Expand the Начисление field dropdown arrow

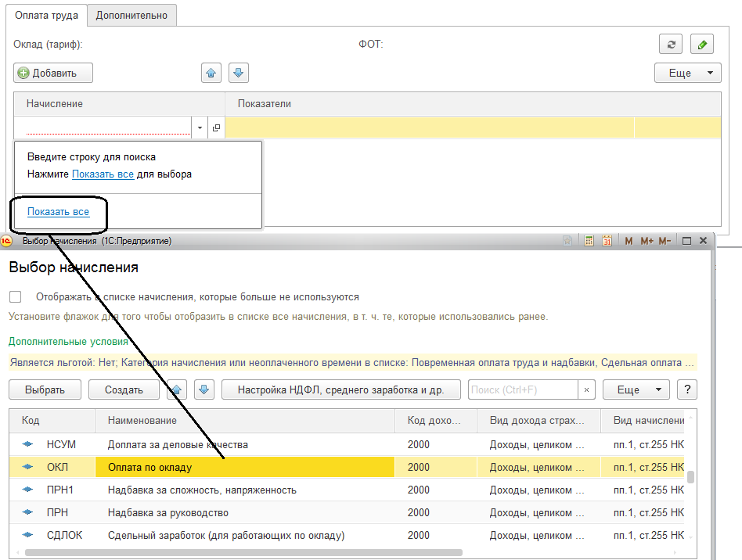pyautogui.click(x=200, y=127)
